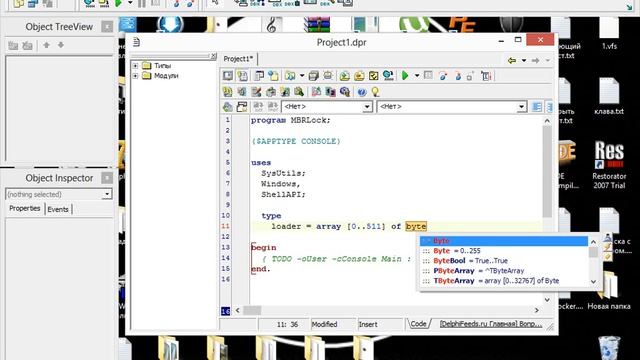Click the editor's vertical scrollbar thumb
Image resolution: width=640 pixels, height=360 pixels.
pos(547,171)
